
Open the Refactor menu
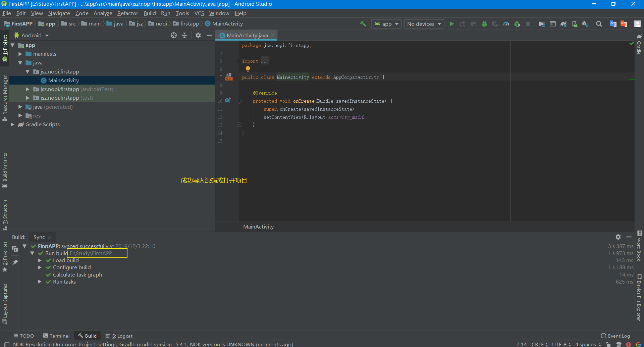[127, 13]
